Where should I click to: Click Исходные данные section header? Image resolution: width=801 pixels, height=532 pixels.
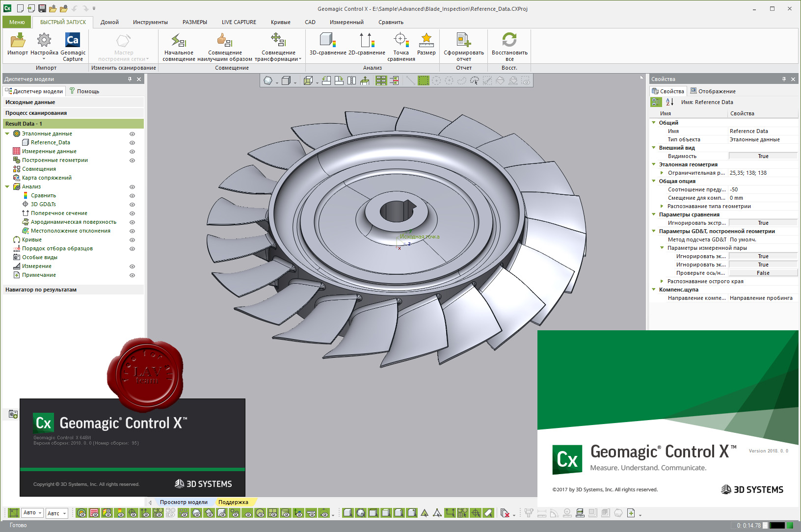click(74, 102)
